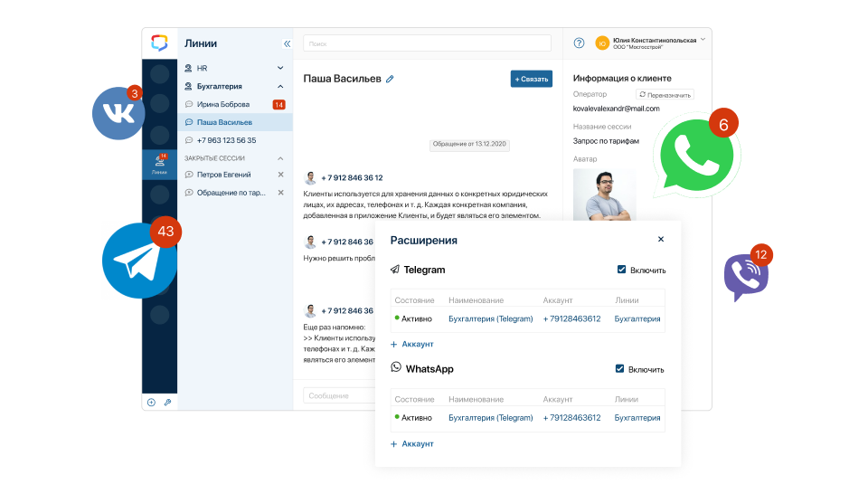Viewport: 868px width, 494px height.
Task: Open user menu dropdown by Юлия Константинопольская
Action: [x=703, y=40]
